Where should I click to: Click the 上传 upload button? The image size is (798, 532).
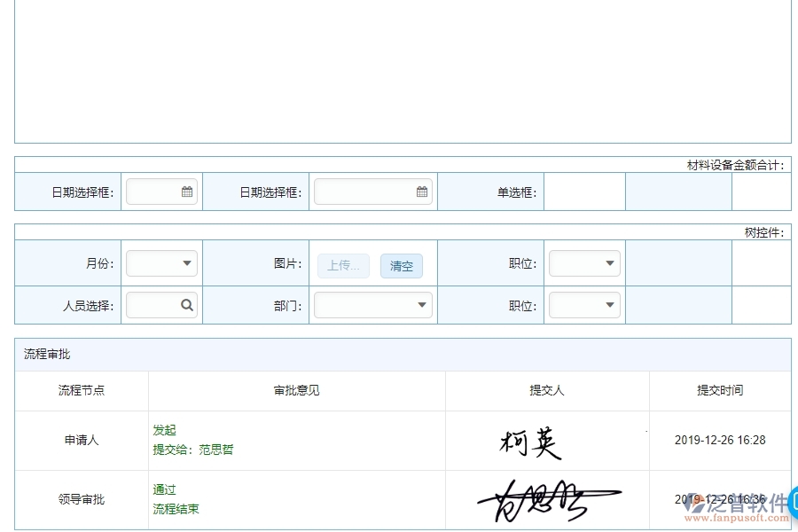pyautogui.click(x=343, y=265)
